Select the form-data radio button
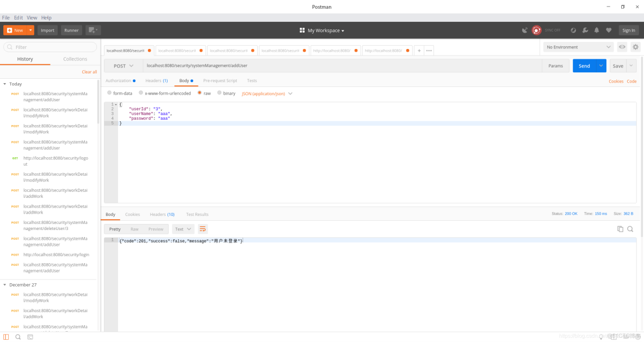The image size is (644, 342). click(109, 92)
